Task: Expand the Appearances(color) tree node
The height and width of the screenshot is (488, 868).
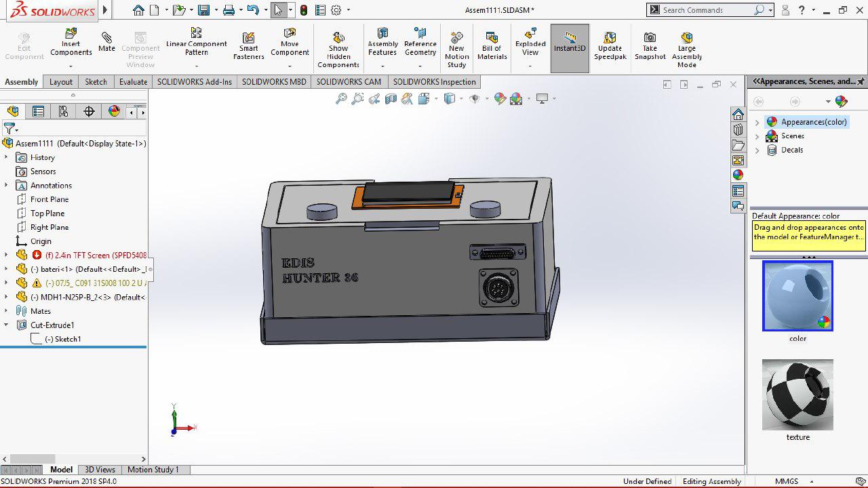Action: tap(757, 122)
